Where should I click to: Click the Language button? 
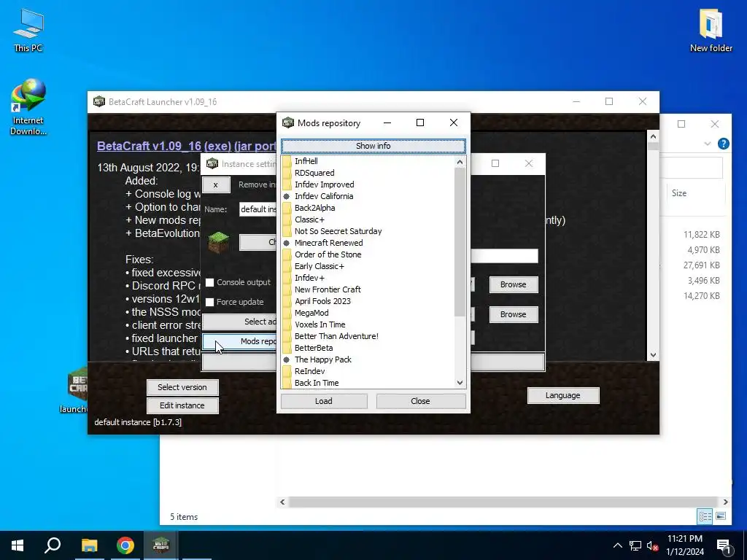563,395
